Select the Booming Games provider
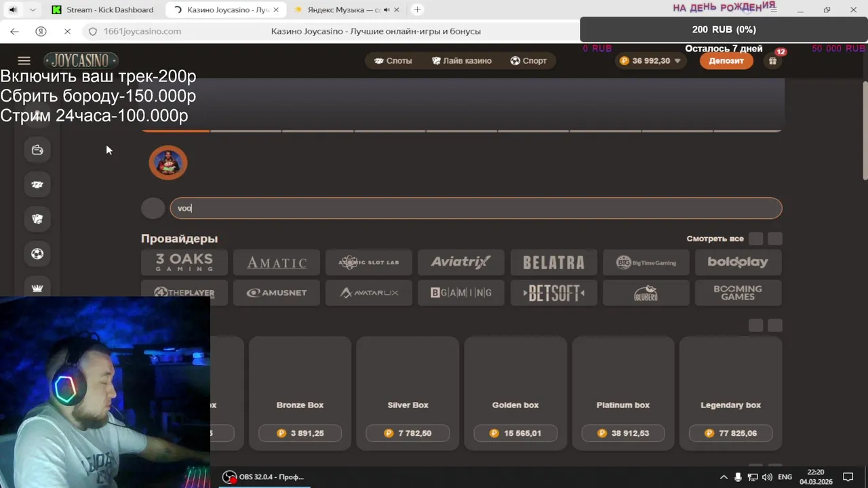868x488 pixels. 738,293
